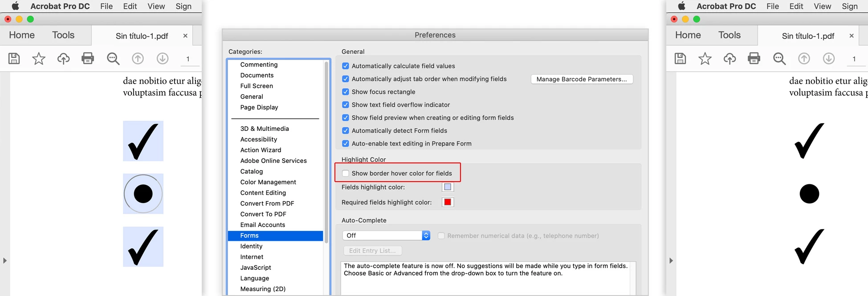This screenshot has width=868, height=296.
Task: Open Auto-Complete Off dropdown
Action: pos(386,235)
